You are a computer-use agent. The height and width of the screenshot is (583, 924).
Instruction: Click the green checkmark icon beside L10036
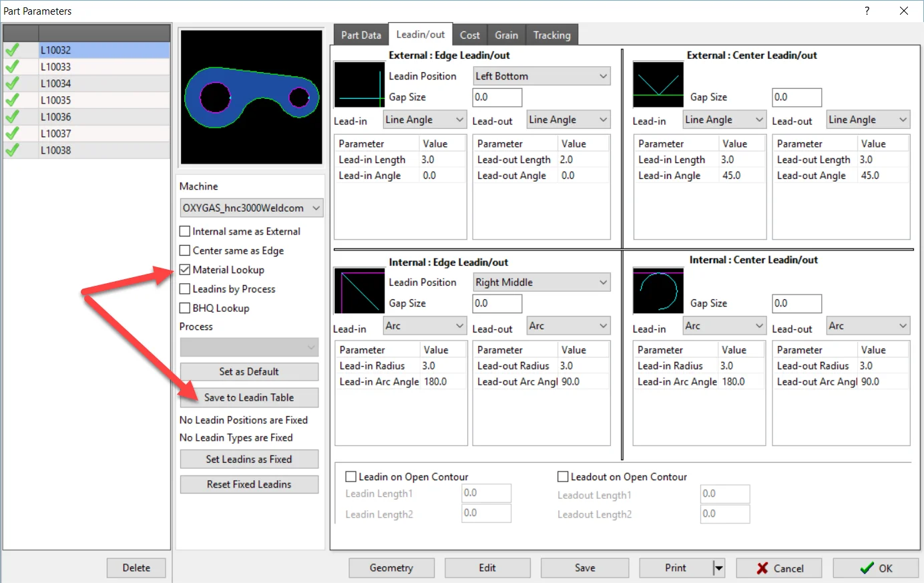point(12,117)
